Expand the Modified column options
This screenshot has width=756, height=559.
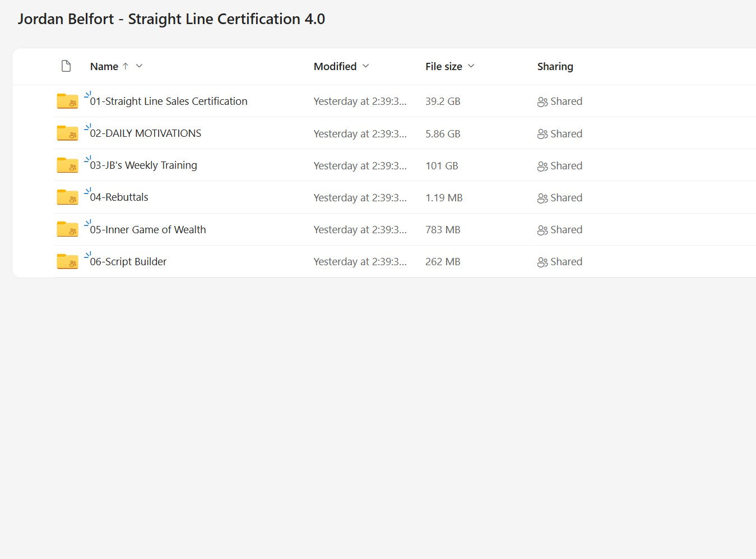pos(366,66)
